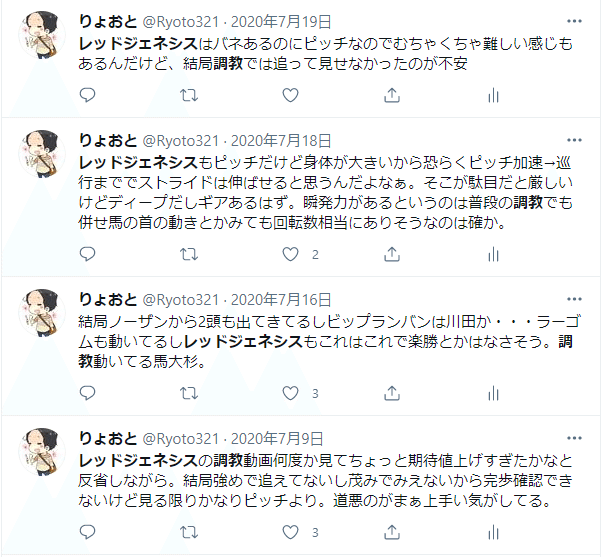This screenshot has width=610, height=557.
Task: Click the りょおと name on July 16 tweet
Action: click(108, 300)
